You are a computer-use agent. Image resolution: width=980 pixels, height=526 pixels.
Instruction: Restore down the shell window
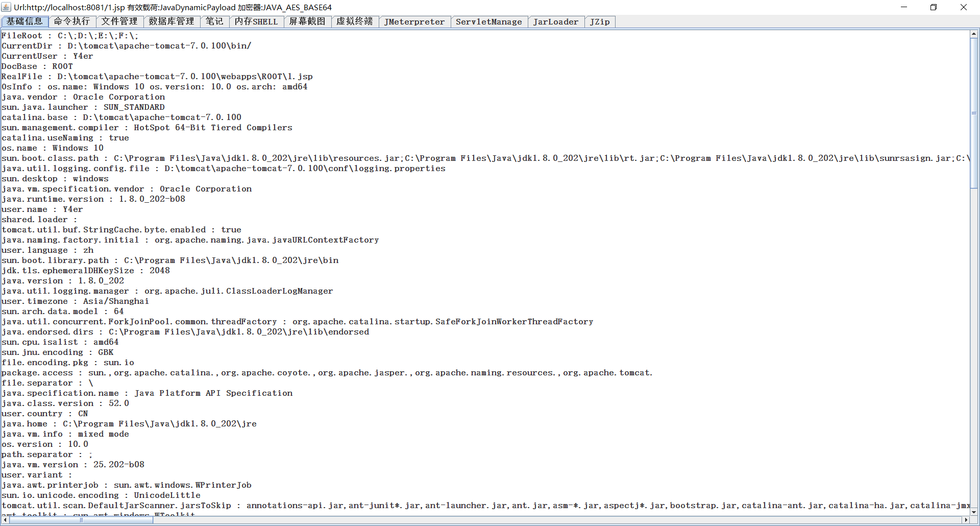click(934, 7)
